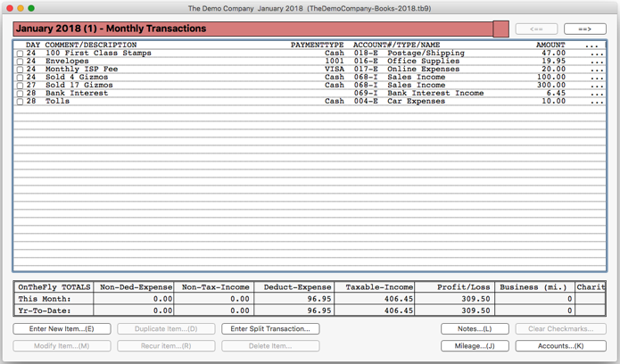Click the red square beside month title
This screenshot has width=620, height=364.
tap(501, 29)
